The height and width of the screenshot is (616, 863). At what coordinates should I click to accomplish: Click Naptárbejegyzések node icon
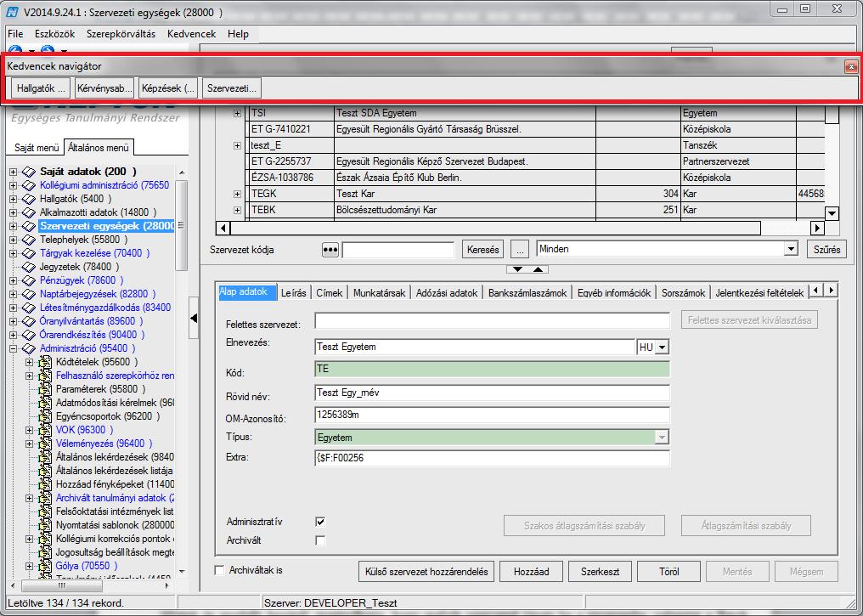point(29,294)
